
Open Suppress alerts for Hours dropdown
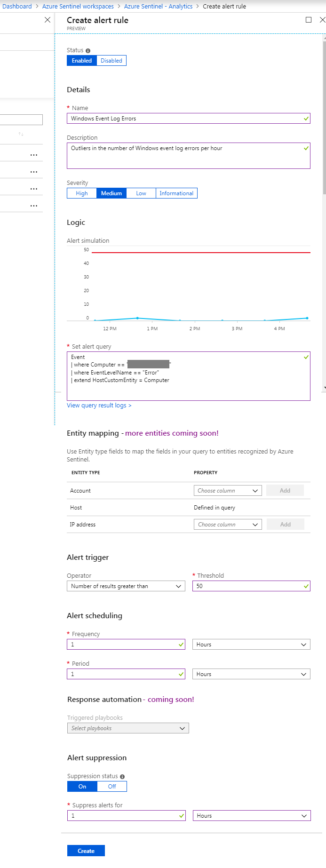coord(252,816)
